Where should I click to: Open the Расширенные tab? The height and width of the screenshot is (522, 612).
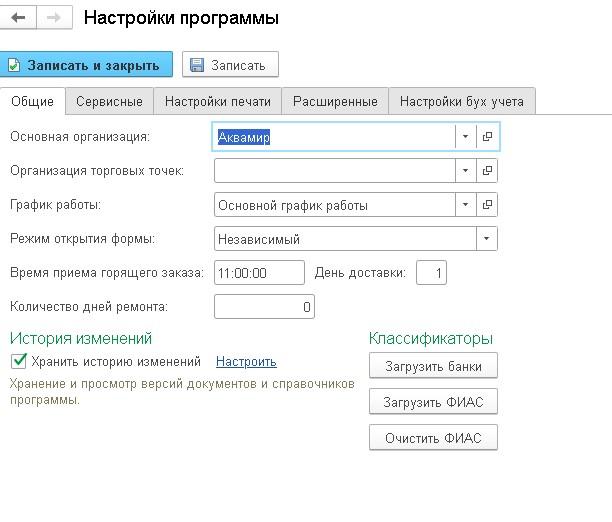click(335, 102)
